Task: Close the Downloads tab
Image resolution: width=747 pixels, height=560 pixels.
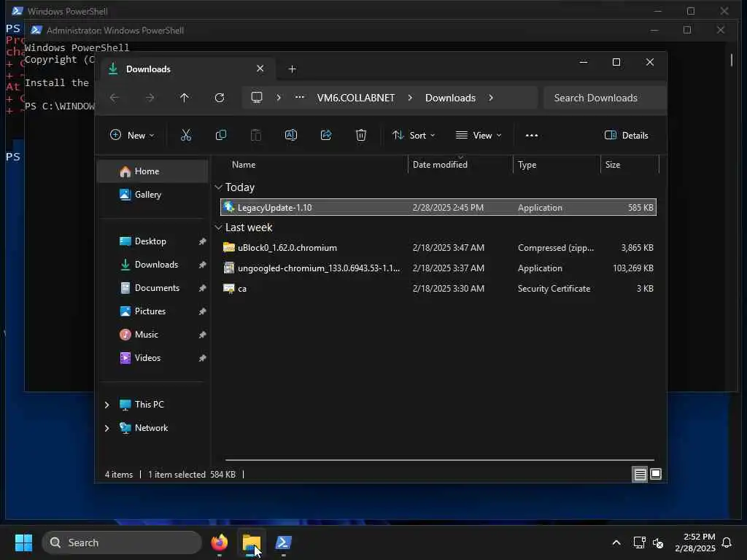Action: click(260, 69)
